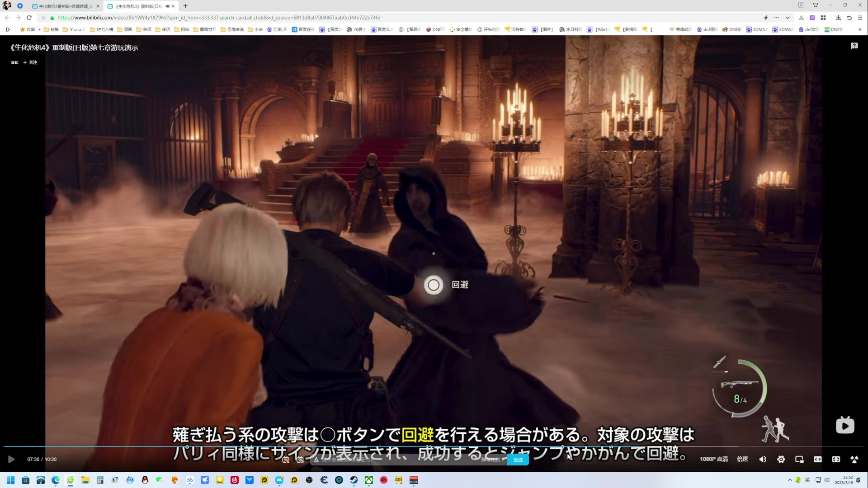
Task: Open the 网站 bookmark folder
Action: [182, 29]
